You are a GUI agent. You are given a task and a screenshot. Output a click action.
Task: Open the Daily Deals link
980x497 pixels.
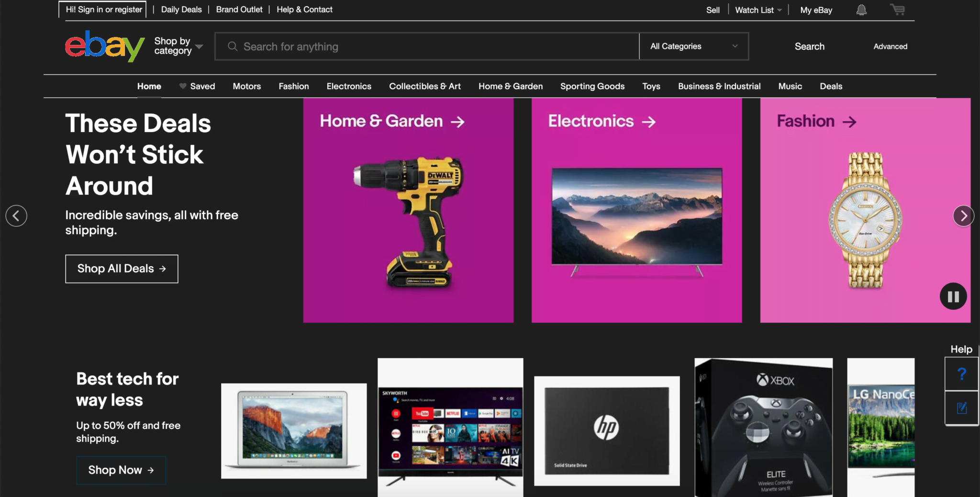[x=181, y=9]
